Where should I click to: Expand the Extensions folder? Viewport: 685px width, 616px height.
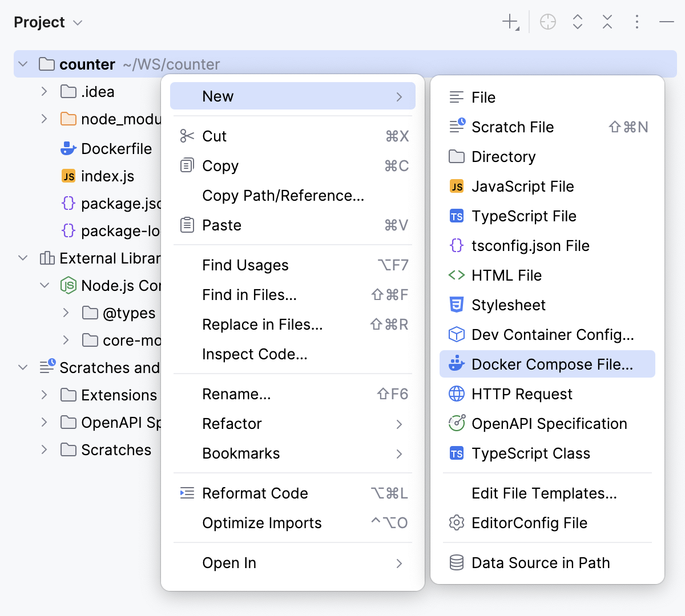coord(45,395)
